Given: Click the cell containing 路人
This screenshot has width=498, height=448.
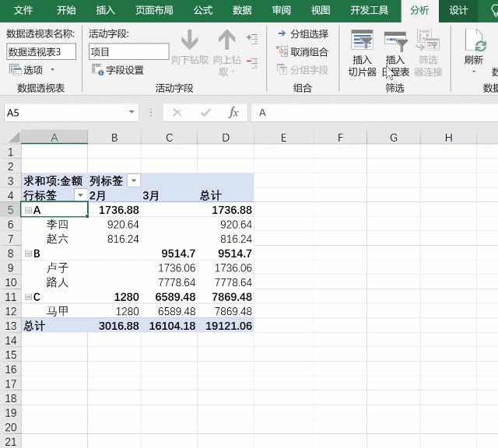Looking at the screenshot, I should point(54,282).
